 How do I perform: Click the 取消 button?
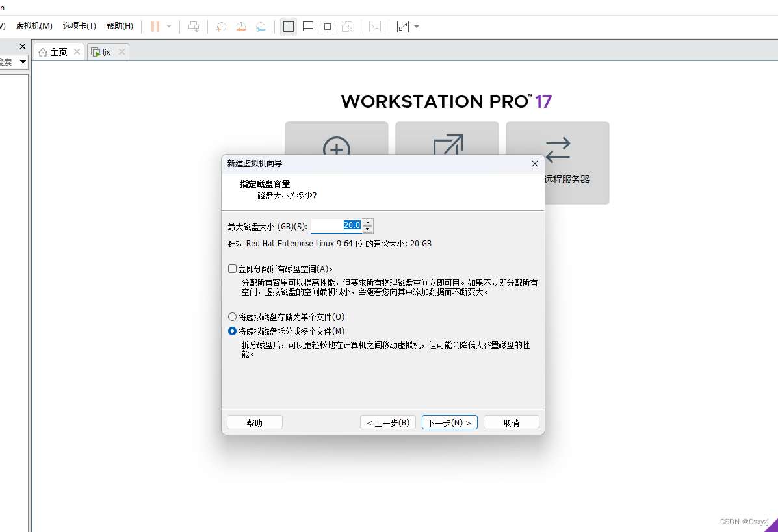pos(511,422)
